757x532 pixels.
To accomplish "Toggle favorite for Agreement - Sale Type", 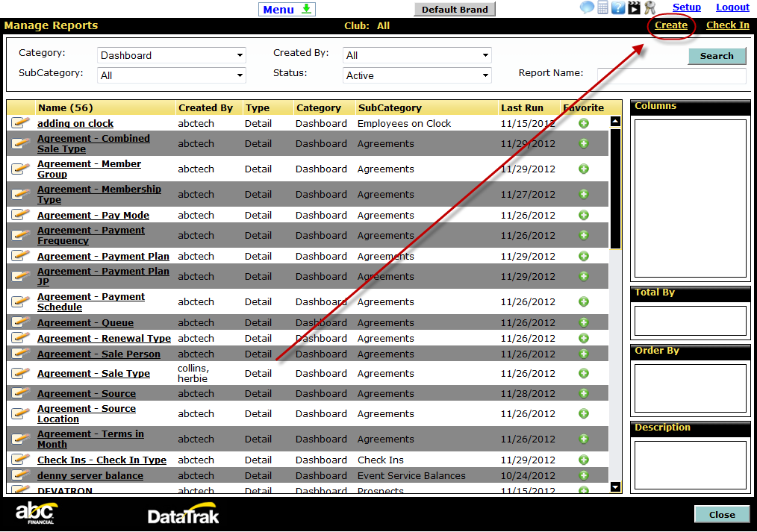I will [x=584, y=373].
